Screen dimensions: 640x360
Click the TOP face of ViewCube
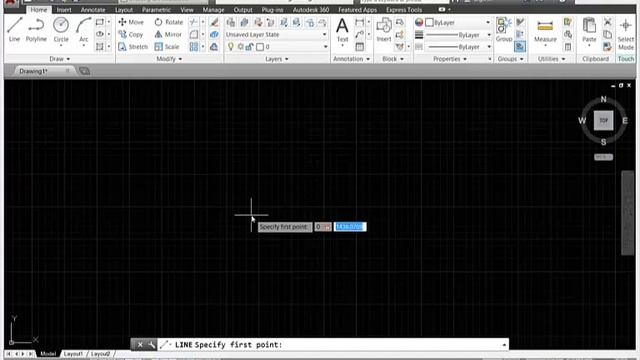click(x=603, y=120)
